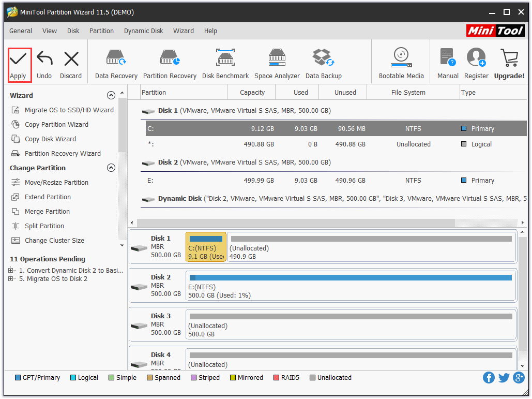Start Partition Recovery Wizard
Image resolution: width=532 pixels, height=399 pixels.
pos(56,154)
